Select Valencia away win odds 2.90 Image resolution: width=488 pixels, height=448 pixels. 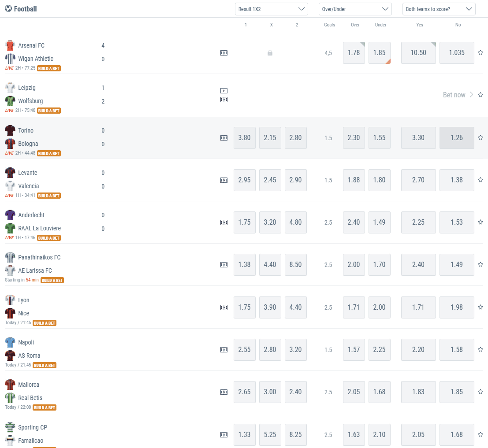(x=296, y=180)
